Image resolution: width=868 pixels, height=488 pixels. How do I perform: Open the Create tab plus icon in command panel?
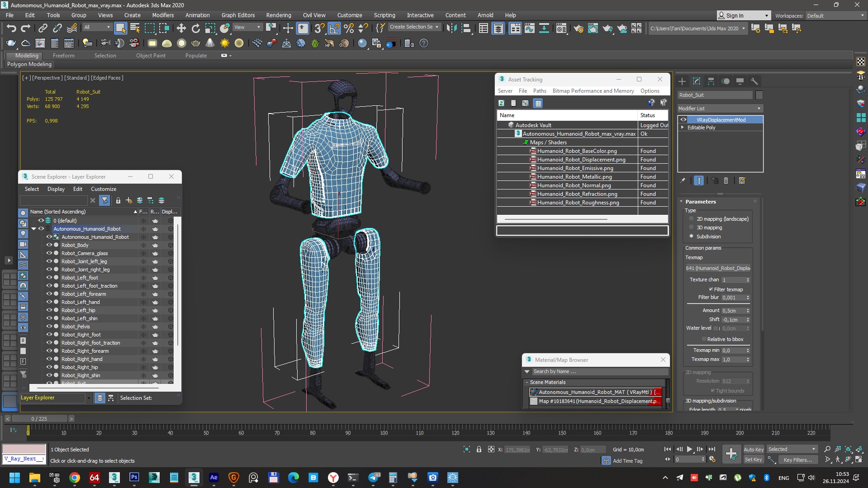[x=682, y=81]
